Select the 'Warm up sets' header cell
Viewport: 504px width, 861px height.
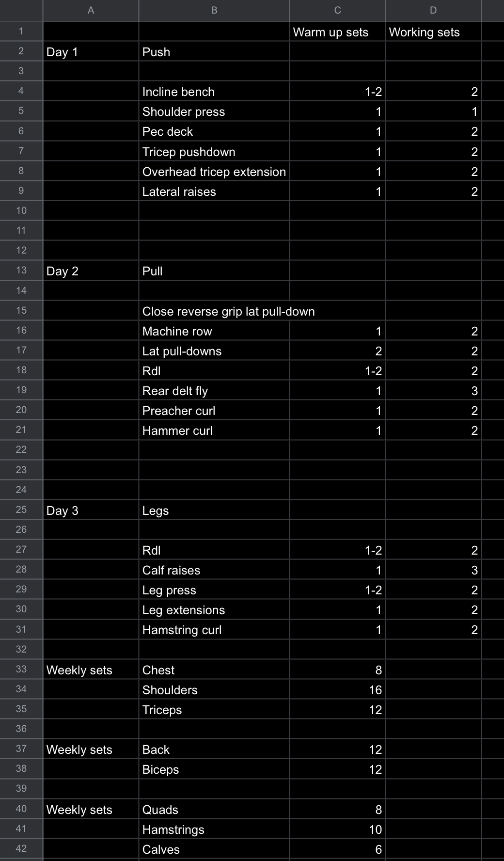click(x=337, y=32)
